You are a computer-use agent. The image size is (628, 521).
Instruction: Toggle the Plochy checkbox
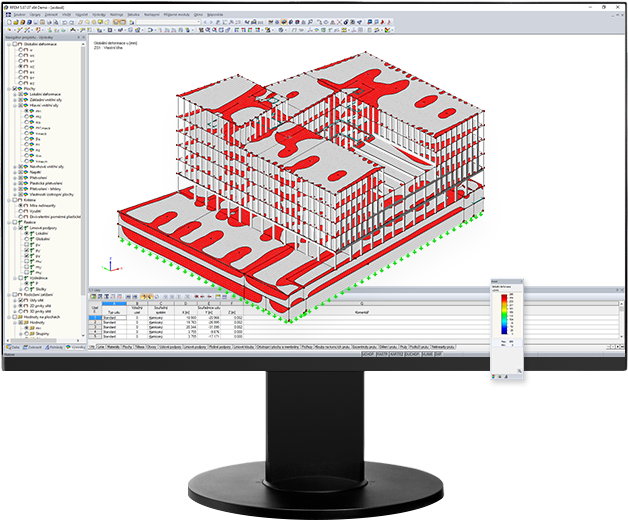click(x=15, y=89)
